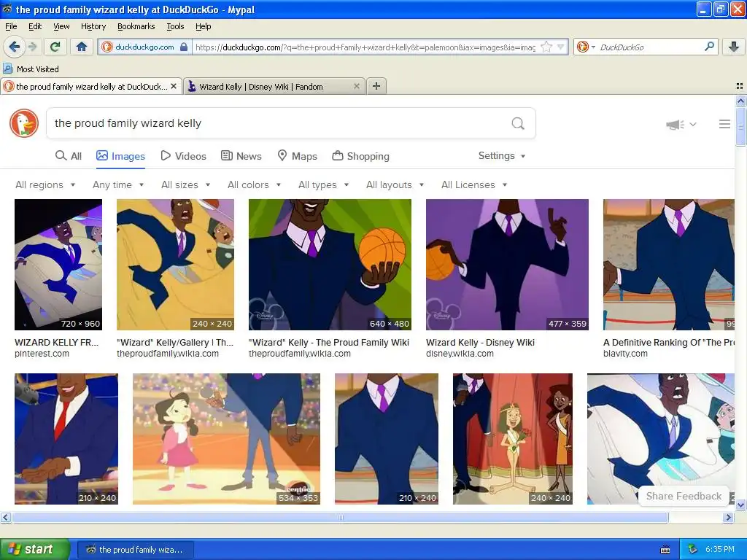Switch to News results
Viewport: 747px width, 560px height.
(241, 156)
